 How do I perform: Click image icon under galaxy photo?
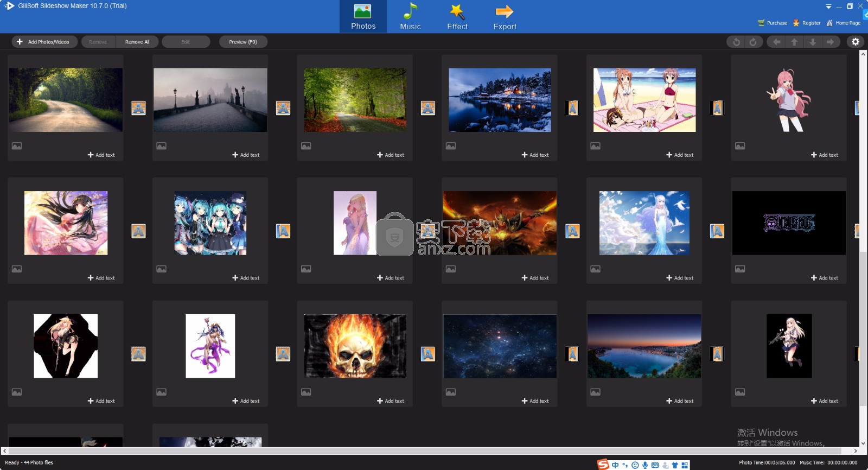(x=450, y=392)
